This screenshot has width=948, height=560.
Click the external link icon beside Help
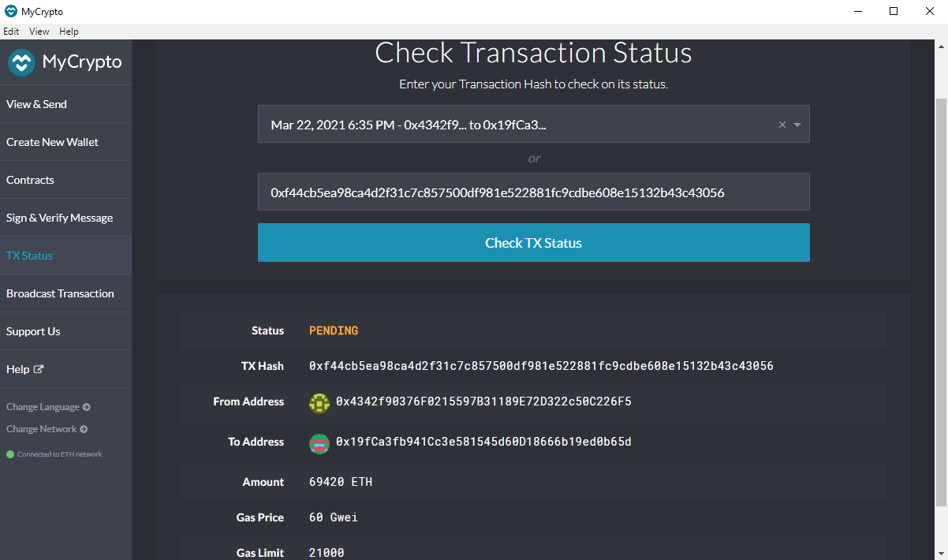(x=38, y=369)
